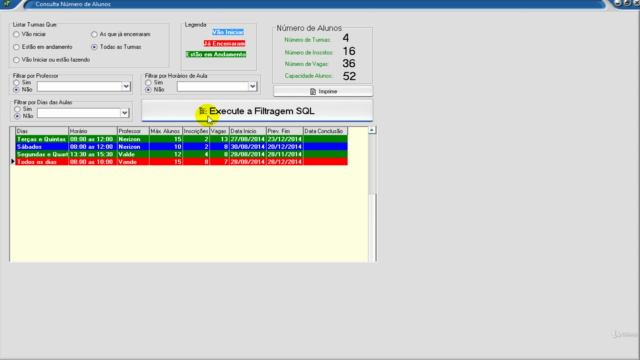Select 'Todas as Turmas' radio option
640x360 pixels.
(x=94, y=47)
